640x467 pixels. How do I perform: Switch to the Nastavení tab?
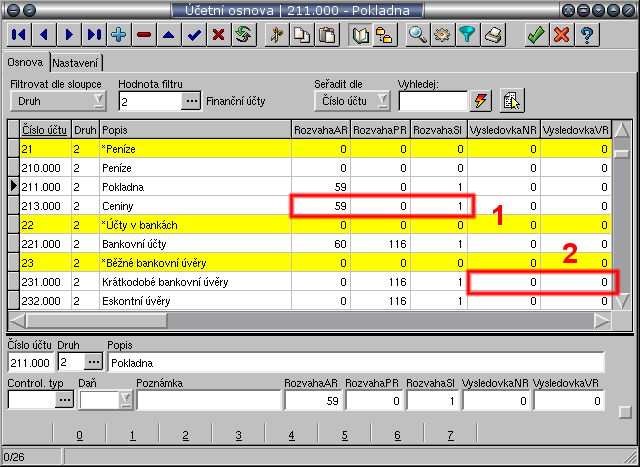point(78,62)
